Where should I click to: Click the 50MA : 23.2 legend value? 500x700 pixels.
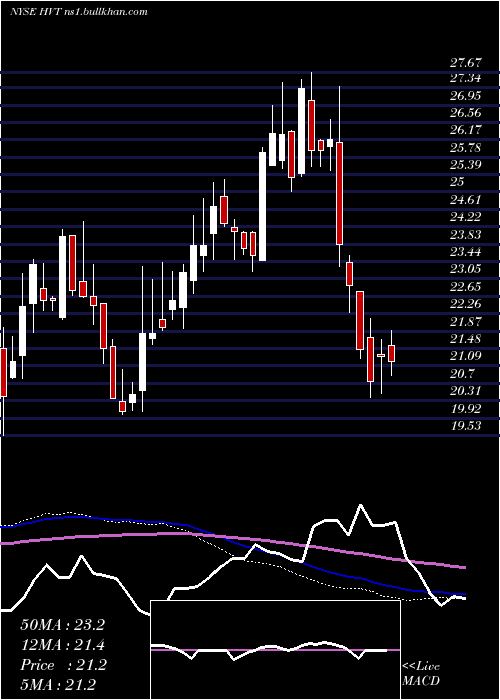[x=62, y=625]
